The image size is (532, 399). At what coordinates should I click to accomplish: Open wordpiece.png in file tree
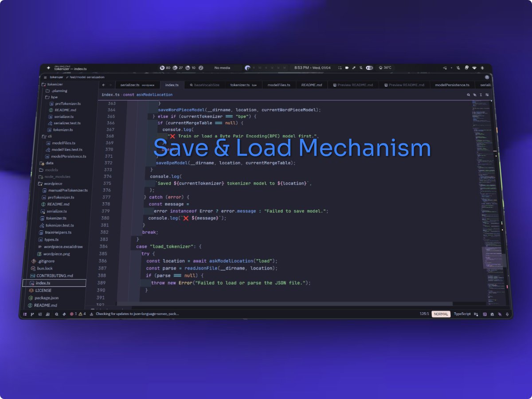point(53,254)
